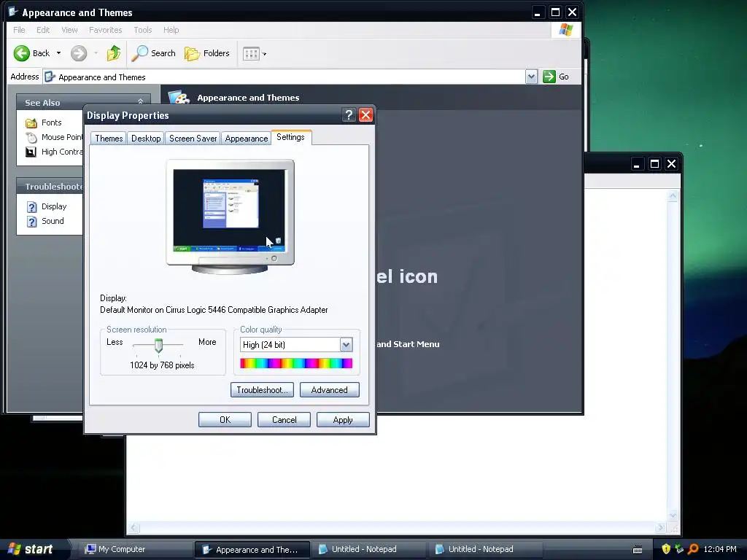
Task: Open the Display troubleshooter link
Action: coord(54,206)
